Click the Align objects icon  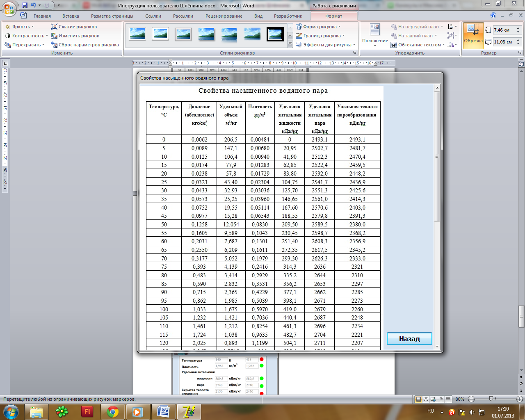(452, 27)
